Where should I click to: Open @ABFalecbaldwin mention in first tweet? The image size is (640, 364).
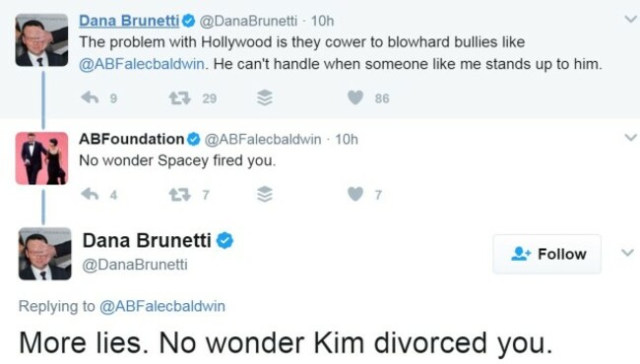[141, 64]
